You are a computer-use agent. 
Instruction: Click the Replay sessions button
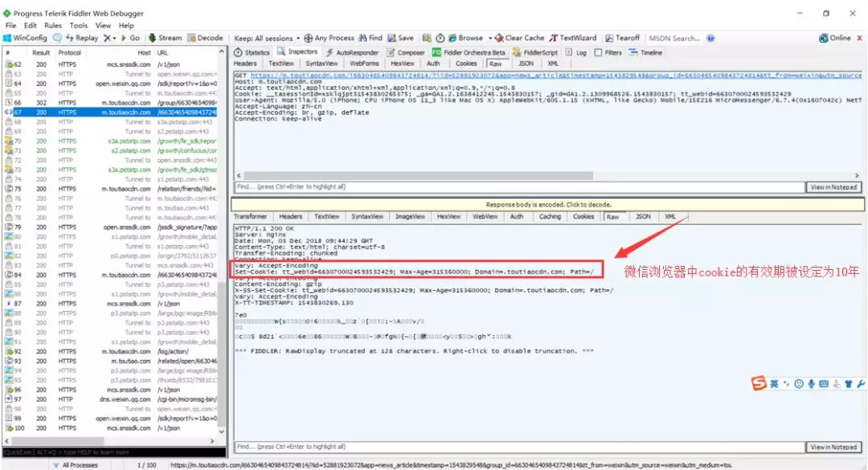(x=81, y=38)
